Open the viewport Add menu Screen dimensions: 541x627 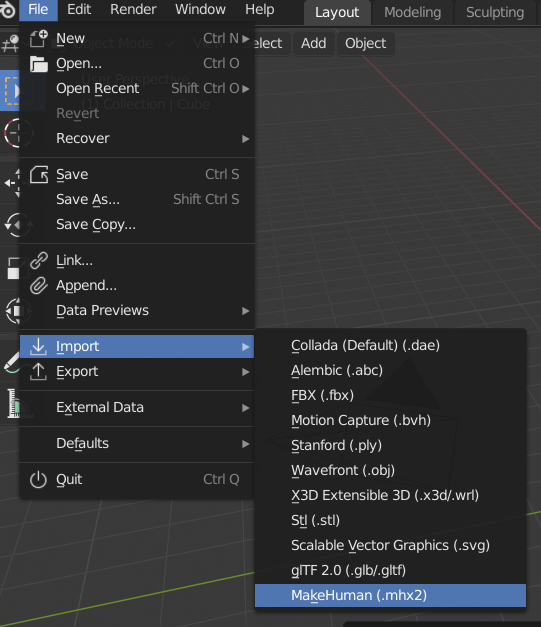point(313,43)
